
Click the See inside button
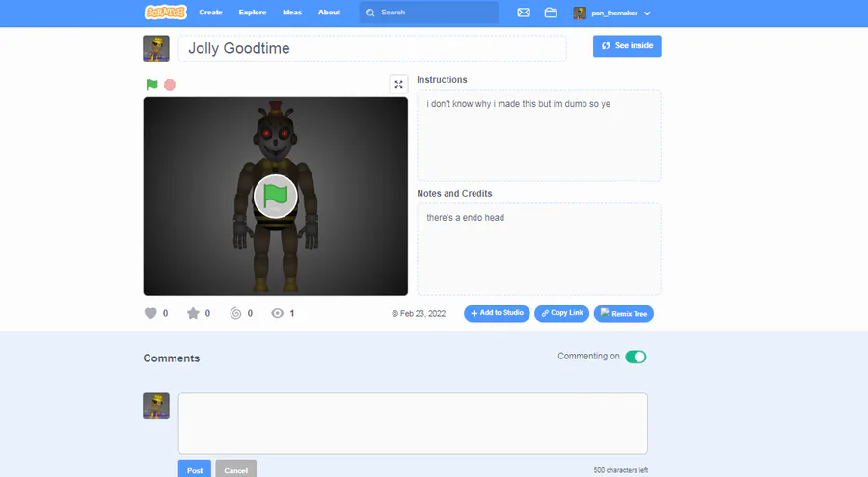pyautogui.click(x=627, y=46)
